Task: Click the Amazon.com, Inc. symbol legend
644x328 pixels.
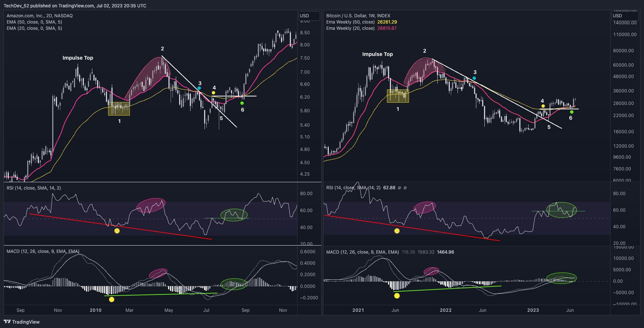Action: pyautogui.click(x=40, y=16)
